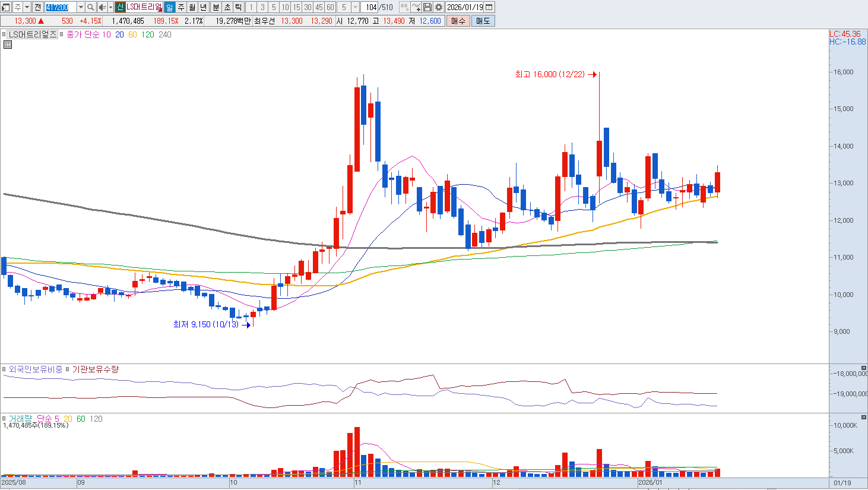Switch to the monthly 월 chart period
This screenshot has width=868, height=490.
pos(192,7)
